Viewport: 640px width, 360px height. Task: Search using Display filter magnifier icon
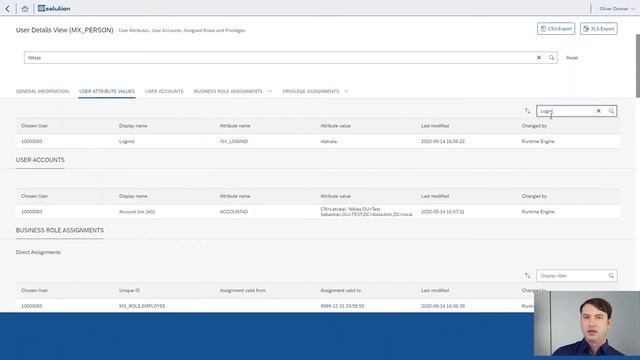pos(611,276)
